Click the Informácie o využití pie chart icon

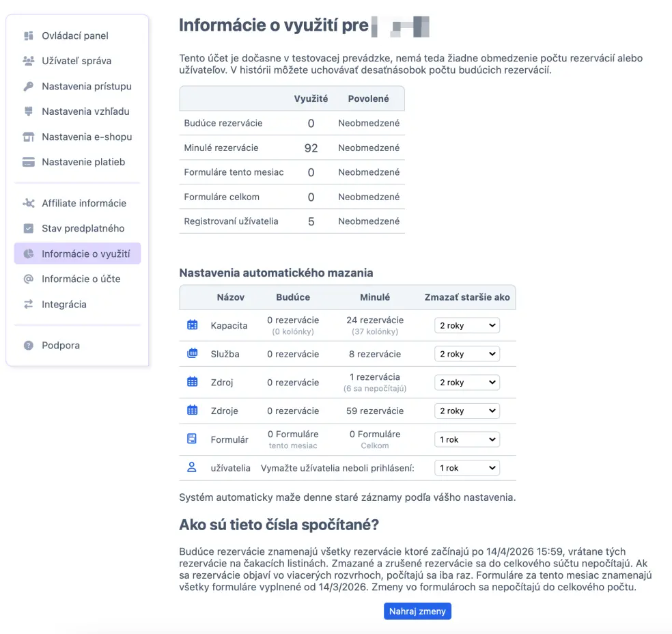pos(28,253)
